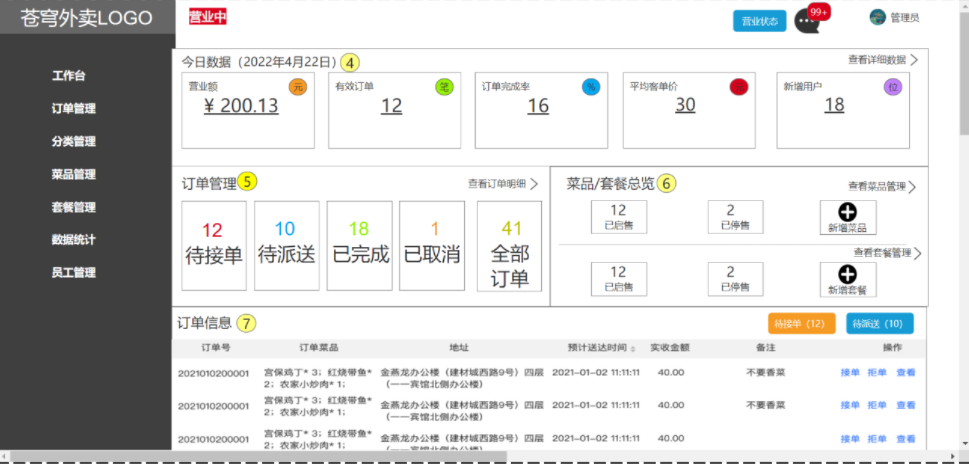Open 员工管理 in the sidebar
969x464 pixels.
(74, 272)
